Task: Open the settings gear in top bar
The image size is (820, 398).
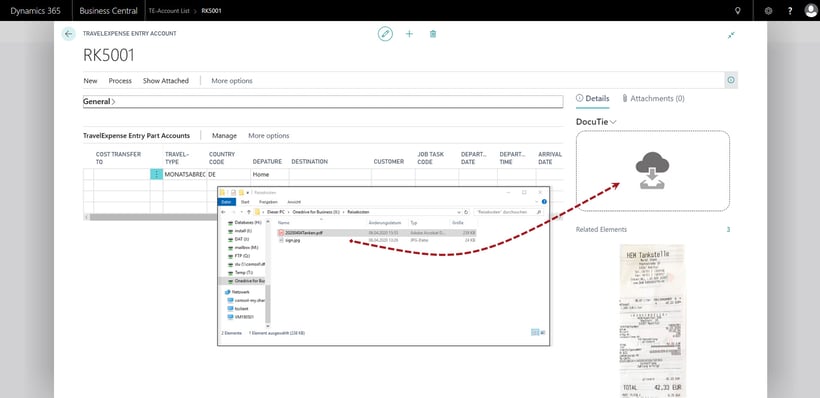Action: pyautogui.click(x=768, y=10)
